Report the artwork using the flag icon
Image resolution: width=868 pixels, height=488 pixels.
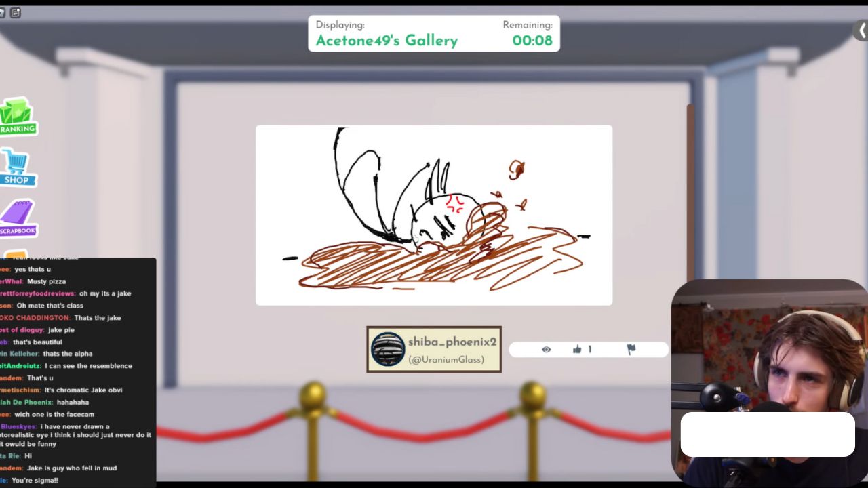tap(630, 349)
